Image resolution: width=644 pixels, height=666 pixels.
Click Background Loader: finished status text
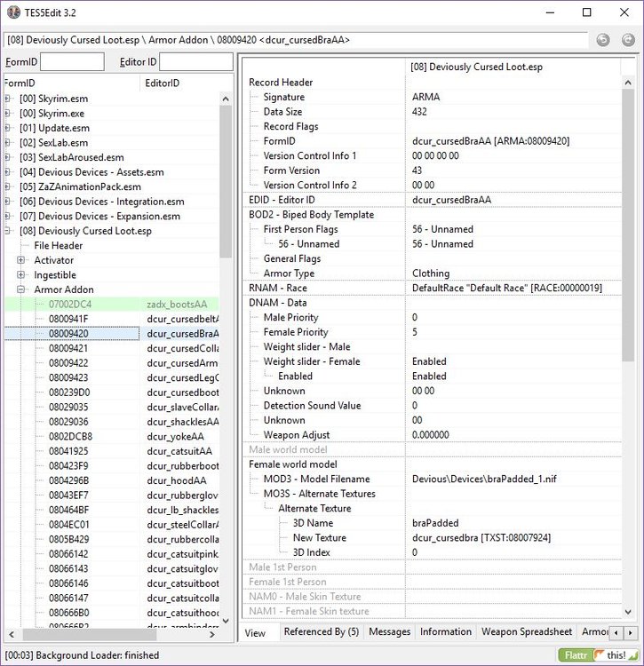(x=82, y=655)
